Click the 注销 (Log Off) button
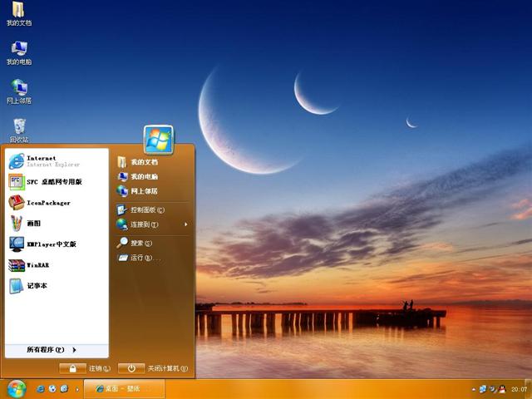 tap(85, 368)
